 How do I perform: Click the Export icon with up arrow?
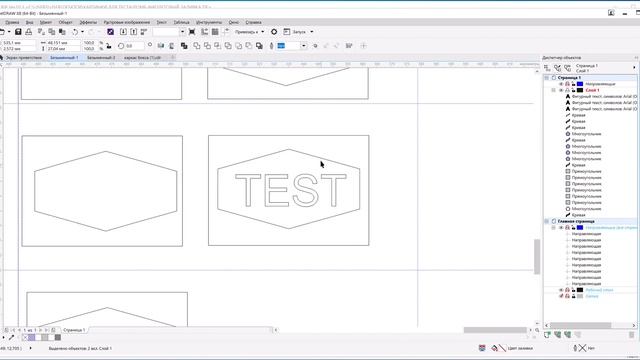pyautogui.click(x=133, y=32)
